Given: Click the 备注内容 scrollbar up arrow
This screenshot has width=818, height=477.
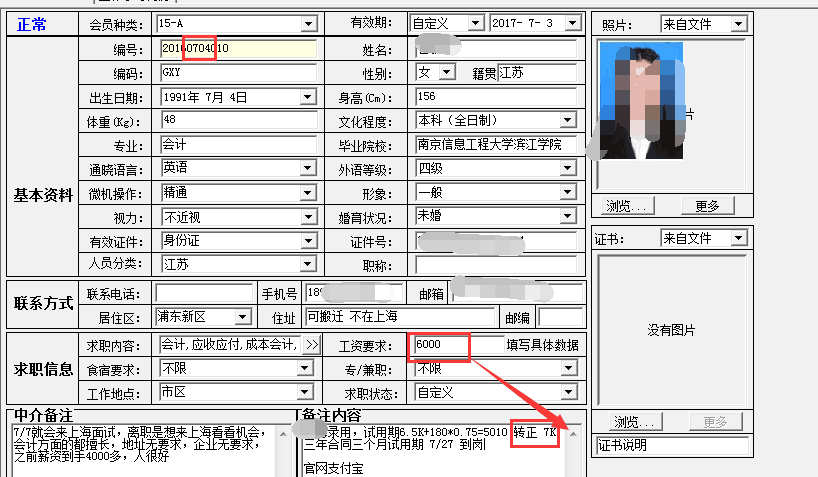Looking at the screenshot, I should pyautogui.click(x=573, y=434).
